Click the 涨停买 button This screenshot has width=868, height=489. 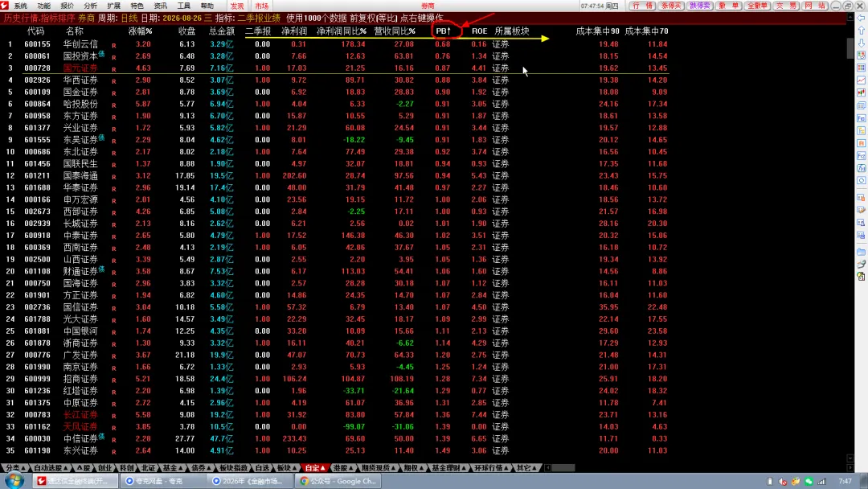click(x=671, y=6)
